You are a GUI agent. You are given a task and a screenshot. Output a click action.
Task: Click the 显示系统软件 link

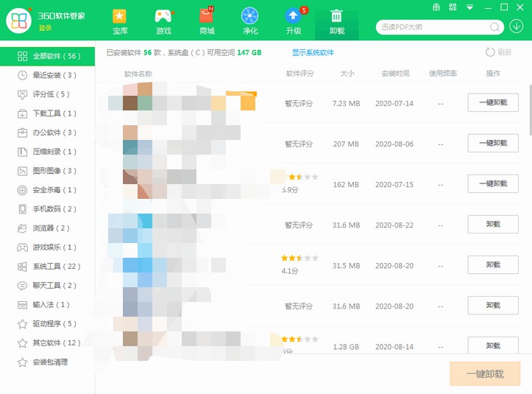(x=313, y=53)
